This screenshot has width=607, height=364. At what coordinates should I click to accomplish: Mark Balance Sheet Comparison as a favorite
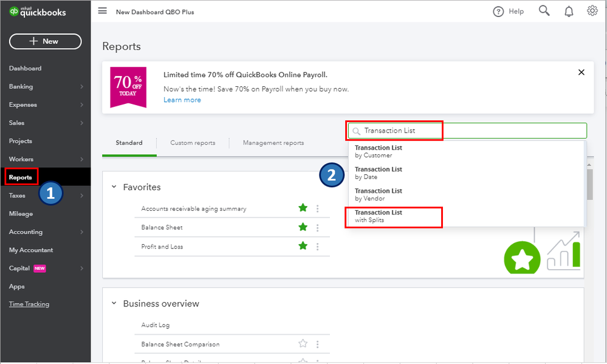tap(303, 343)
